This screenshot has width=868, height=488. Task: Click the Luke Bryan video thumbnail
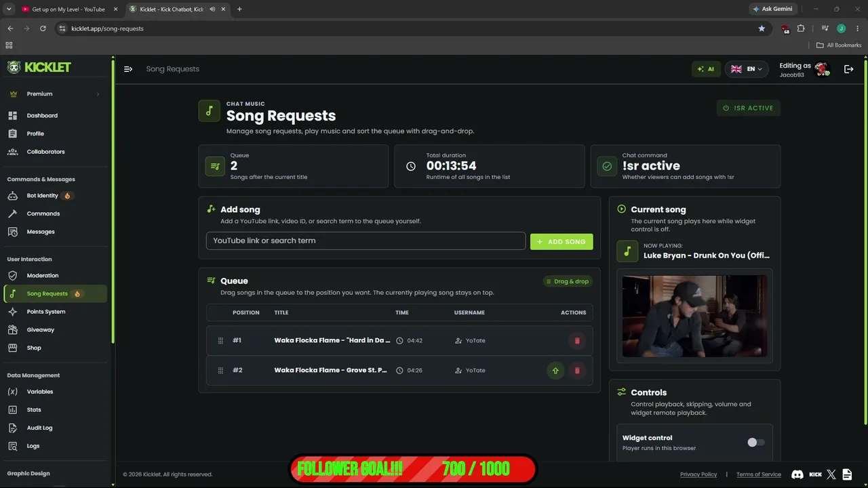(694, 316)
